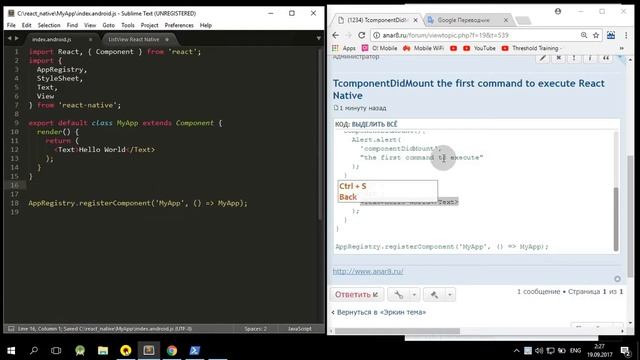Open a new Chrome tab
The height and width of the screenshot is (360, 640).
[523, 20]
